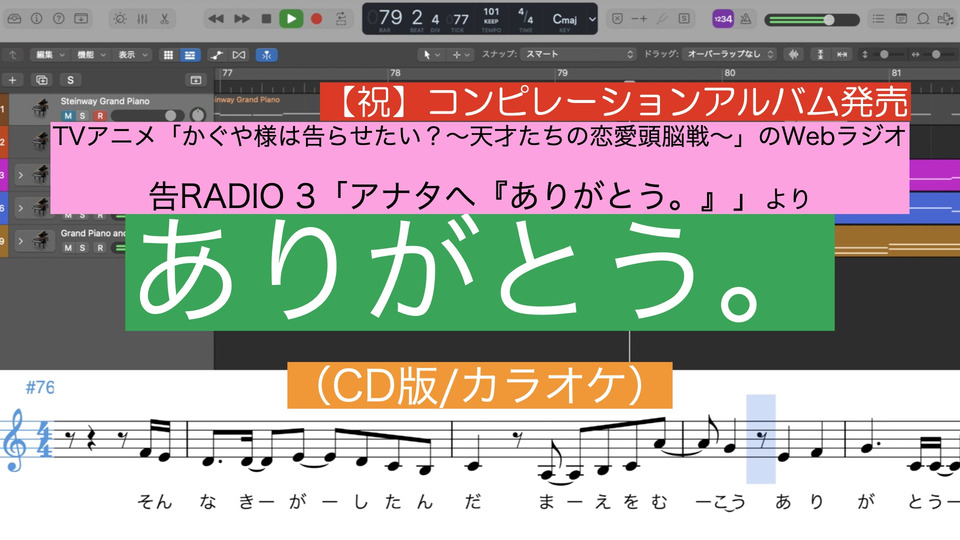Record-enable Steinway Grand Piano track
Viewport: 960px width, 540px height.
pyautogui.click(x=99, y=116)
